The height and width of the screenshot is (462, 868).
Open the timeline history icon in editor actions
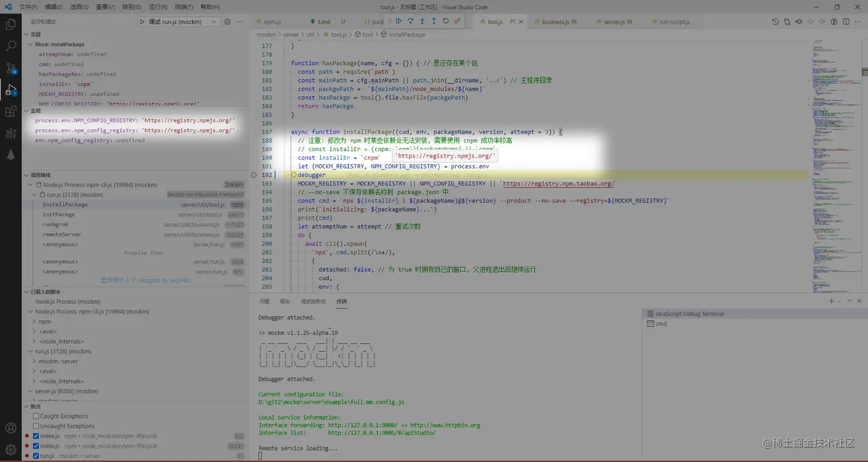click(x=775, y=22)
